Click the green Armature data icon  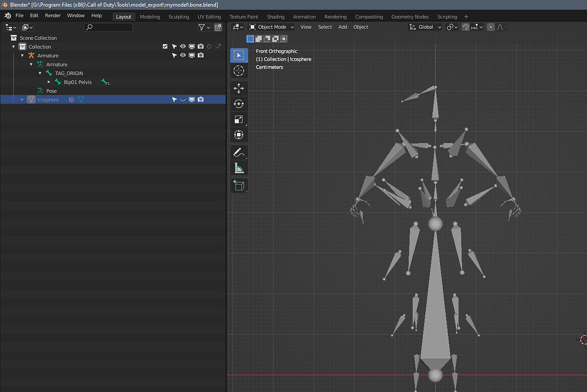click(40, 65)
